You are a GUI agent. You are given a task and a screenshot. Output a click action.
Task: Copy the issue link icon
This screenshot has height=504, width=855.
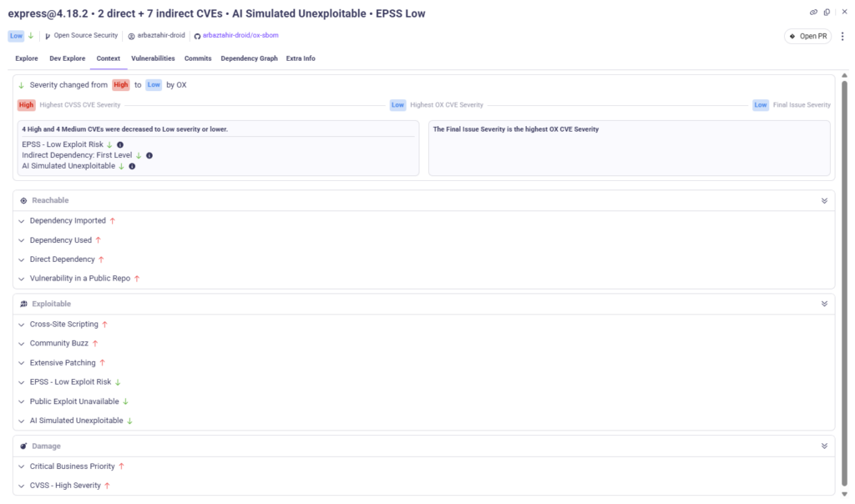click(x=813, y=12)
